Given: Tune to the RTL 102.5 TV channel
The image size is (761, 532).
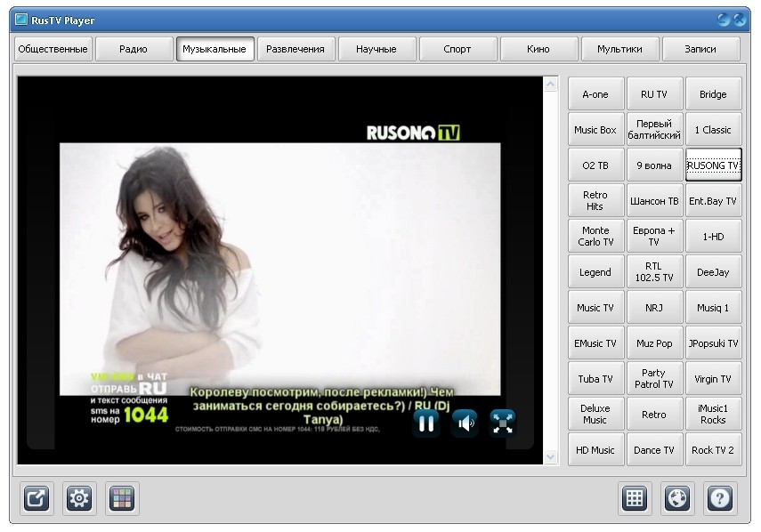Looking at the screenshot, I should [654, 272].
